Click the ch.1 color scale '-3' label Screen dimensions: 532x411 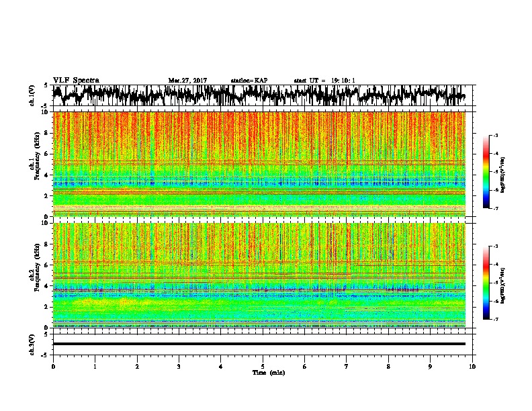pyautogui.click(x=496, y=136)
